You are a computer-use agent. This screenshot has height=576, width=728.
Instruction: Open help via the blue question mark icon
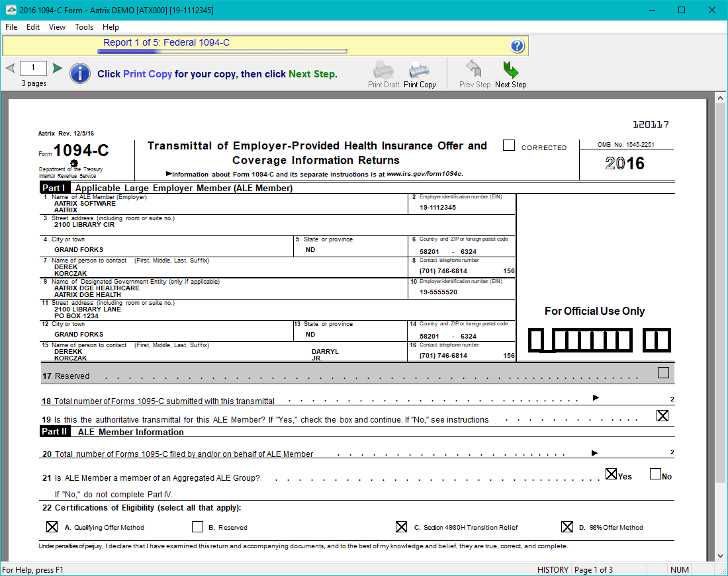tap(519, 46)
